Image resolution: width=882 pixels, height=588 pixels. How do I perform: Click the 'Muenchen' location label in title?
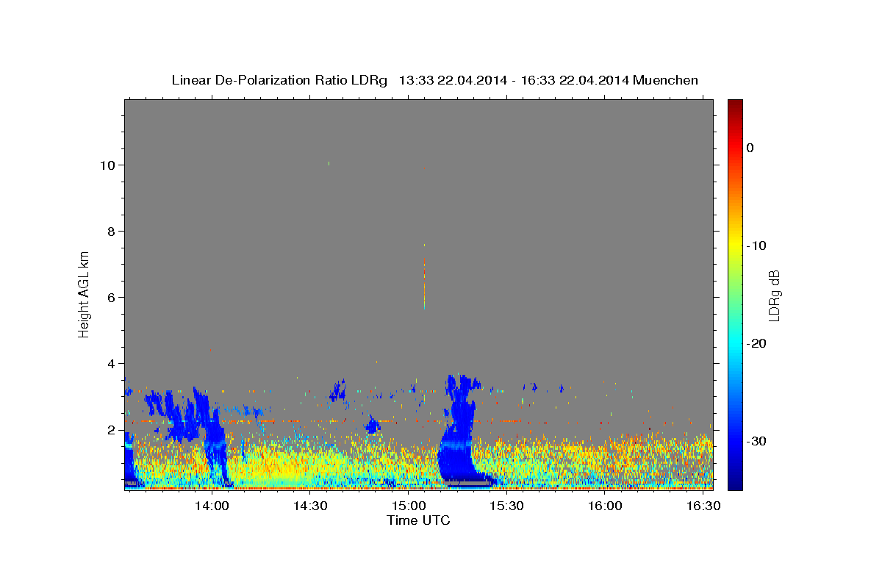pyautogui.click(x=666, y=80)
